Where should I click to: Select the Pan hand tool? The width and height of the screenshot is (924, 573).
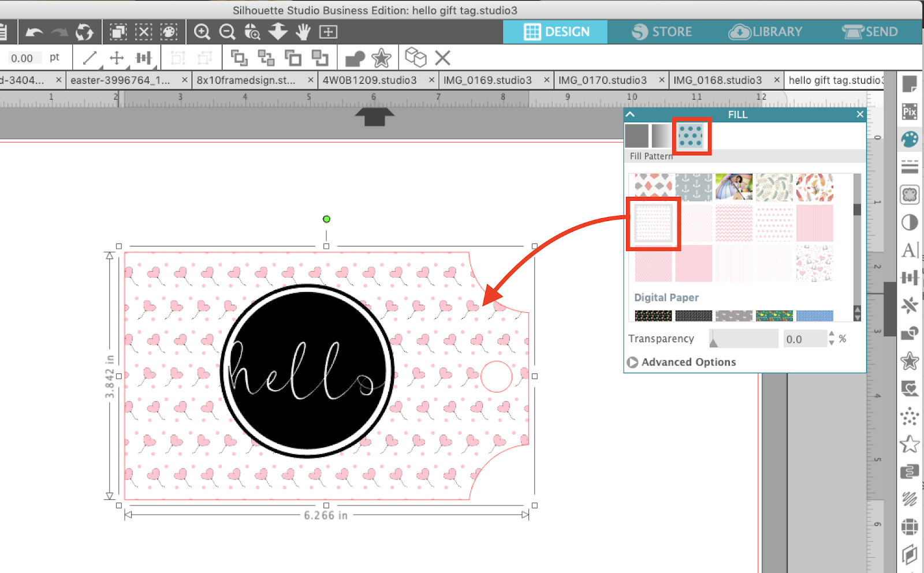303,32
